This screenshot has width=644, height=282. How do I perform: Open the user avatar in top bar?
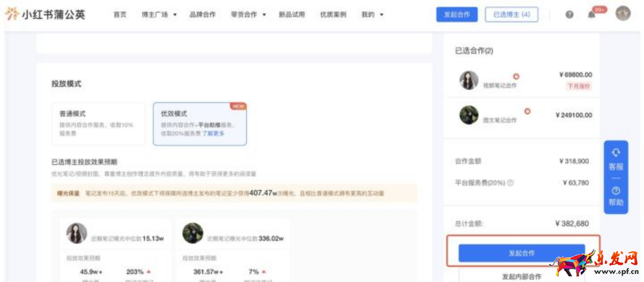623,14
